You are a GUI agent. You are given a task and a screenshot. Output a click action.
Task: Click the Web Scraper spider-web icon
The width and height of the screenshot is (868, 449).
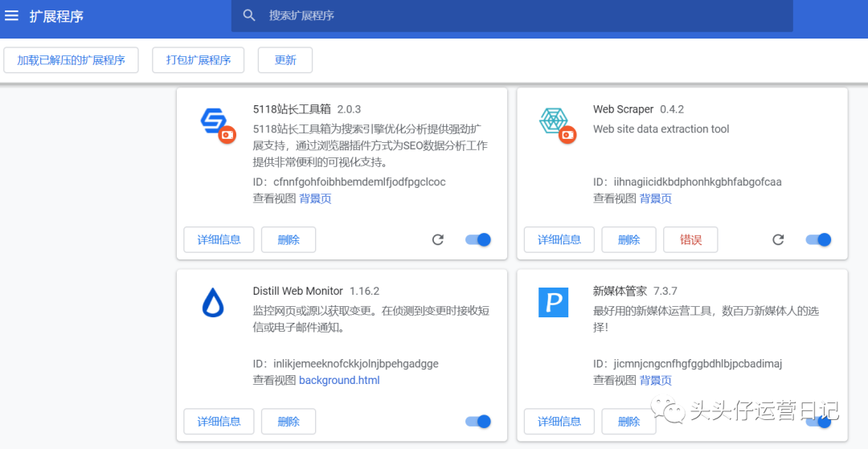point(553,120)
